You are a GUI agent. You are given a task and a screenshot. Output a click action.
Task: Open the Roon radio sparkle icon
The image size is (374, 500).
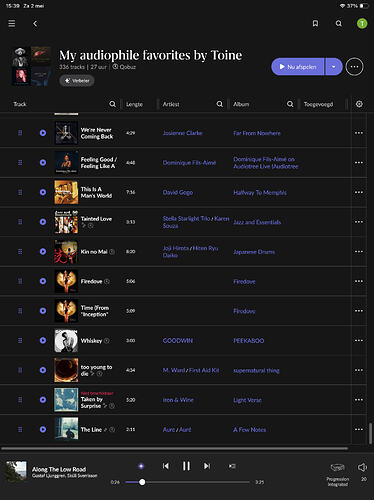point(141,466)
